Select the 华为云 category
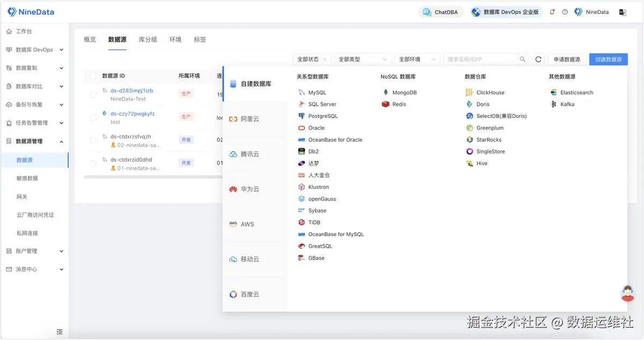 coord(255,189)
